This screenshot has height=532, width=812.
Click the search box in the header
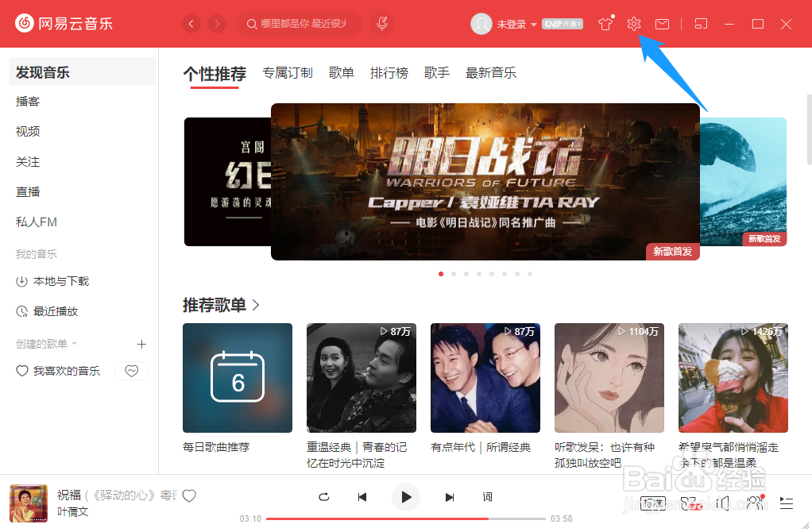300,24
